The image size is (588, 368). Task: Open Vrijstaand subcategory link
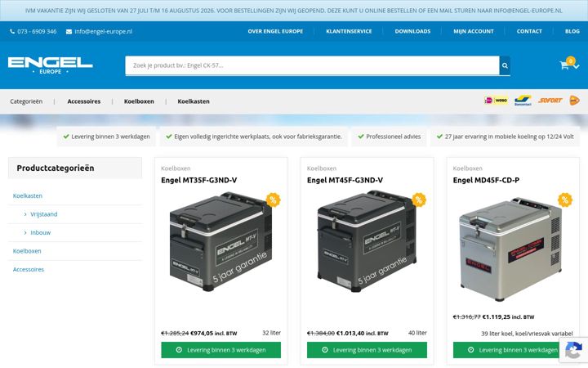coord(44,214)
